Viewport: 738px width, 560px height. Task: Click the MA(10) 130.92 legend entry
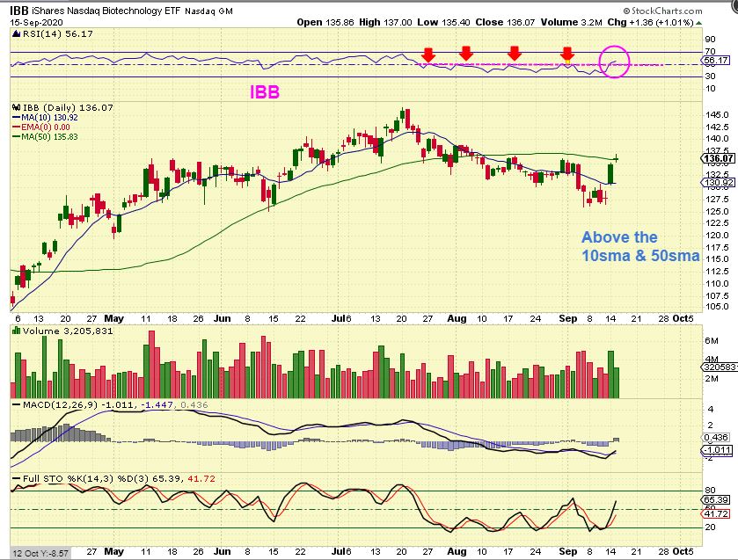pos(49,118)
